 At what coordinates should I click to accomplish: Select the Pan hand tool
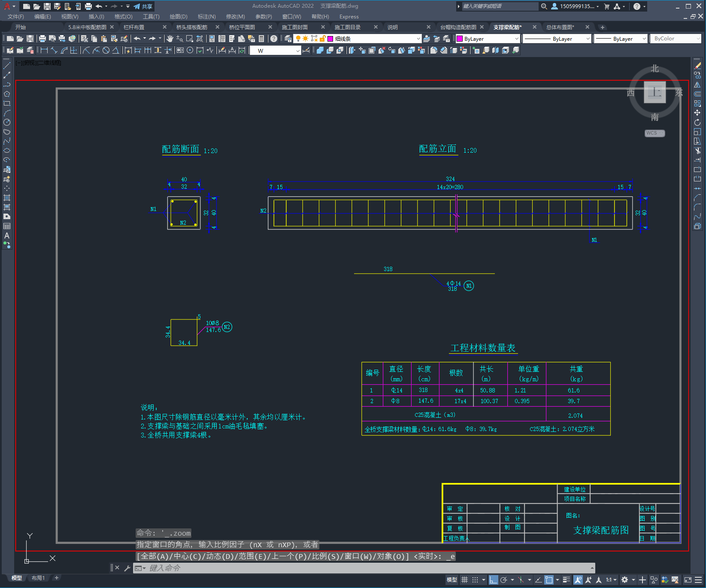pyautogui.click(x=170, y=39)
